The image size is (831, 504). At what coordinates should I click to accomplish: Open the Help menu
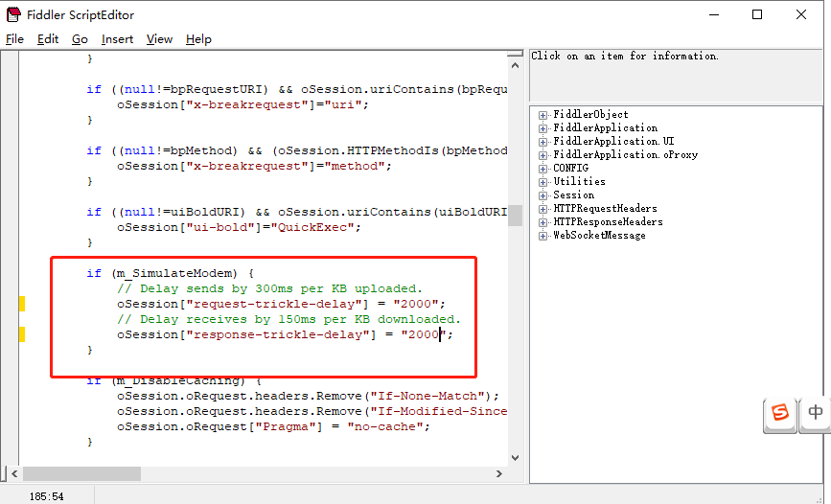(198, 39)
